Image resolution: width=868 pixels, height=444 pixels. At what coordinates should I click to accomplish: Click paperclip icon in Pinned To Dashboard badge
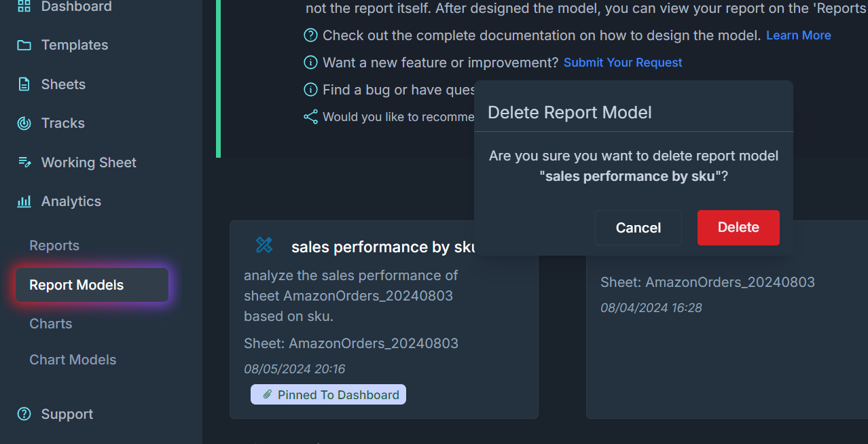268,394
